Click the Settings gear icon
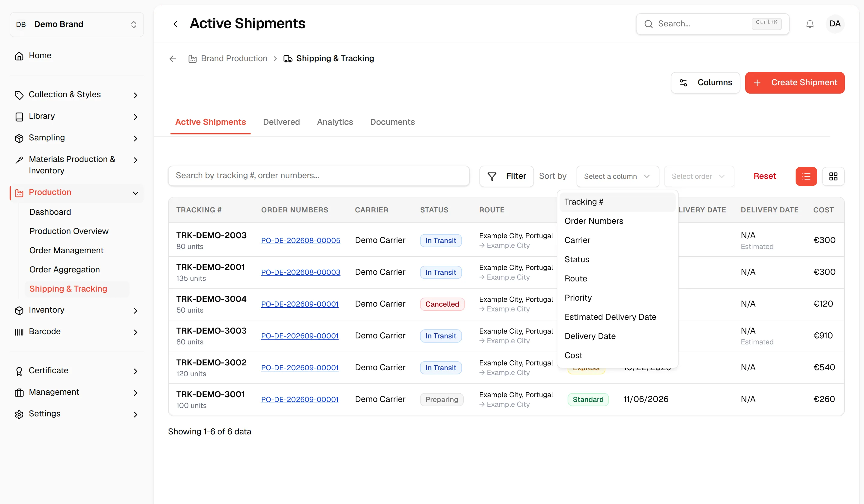This screenshot has width=864, height=504. pos(19,414)
